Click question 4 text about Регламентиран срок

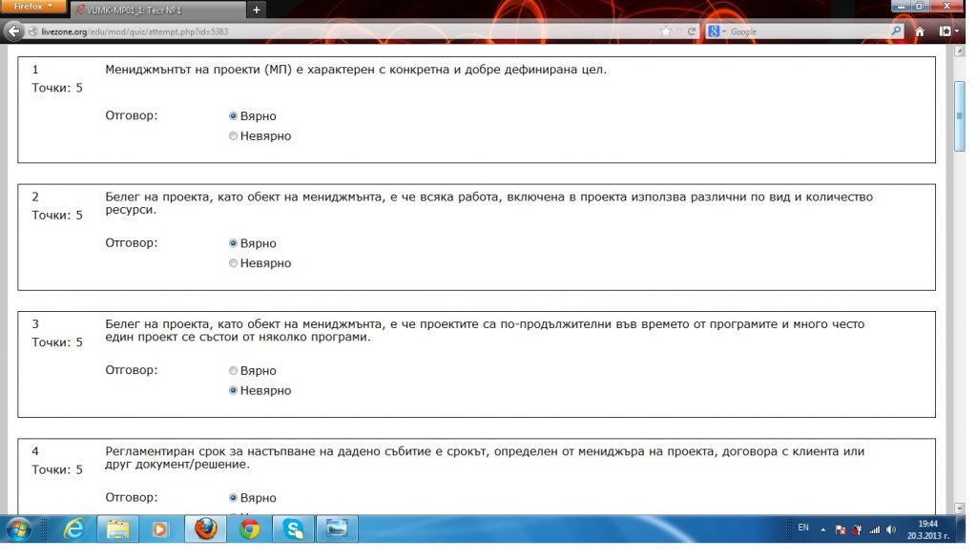[485, 458]
